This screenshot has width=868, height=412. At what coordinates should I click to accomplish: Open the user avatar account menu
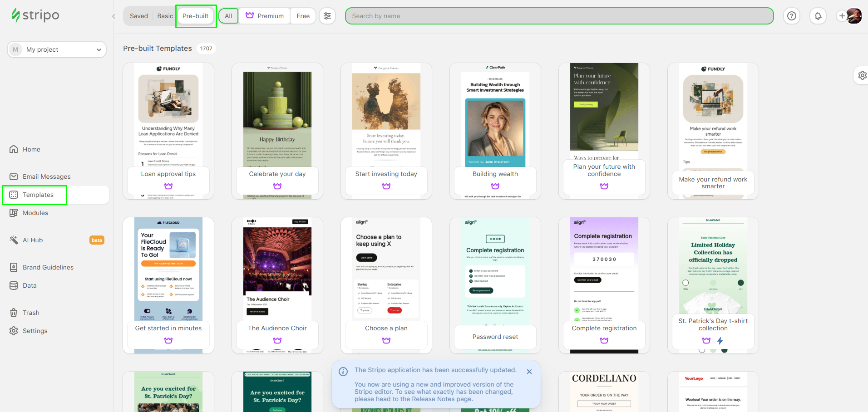(854, 16)
